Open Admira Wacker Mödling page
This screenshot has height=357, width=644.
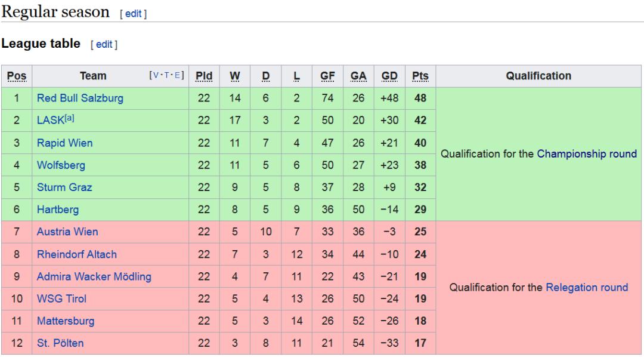[94, 277]
